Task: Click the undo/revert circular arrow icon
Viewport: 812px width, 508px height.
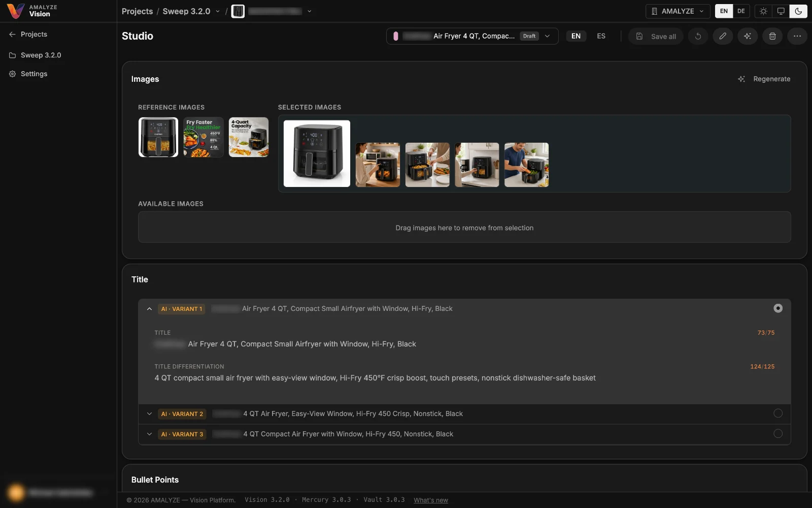Action: coord(698,36)
